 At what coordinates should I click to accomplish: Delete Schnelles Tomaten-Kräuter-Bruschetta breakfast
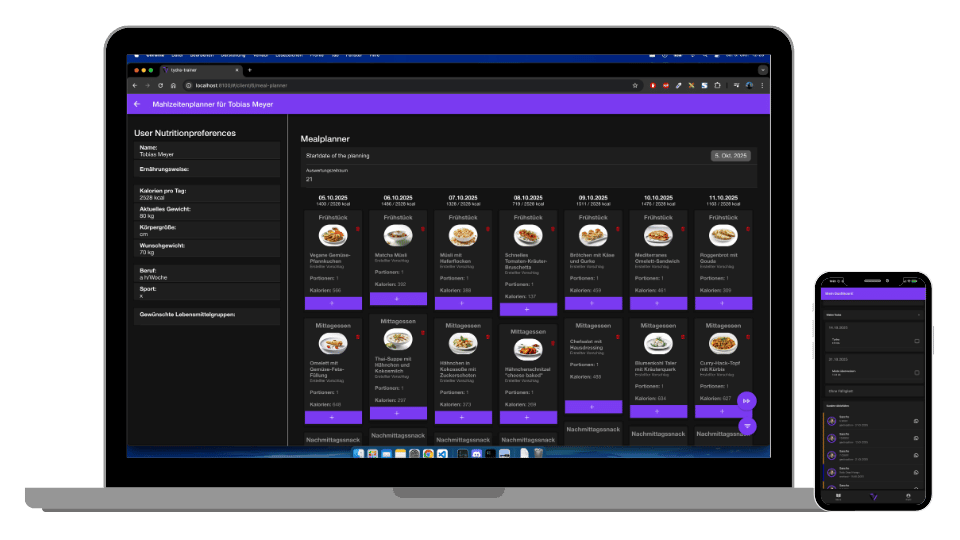pyautogui.click(x=553, y=230)
